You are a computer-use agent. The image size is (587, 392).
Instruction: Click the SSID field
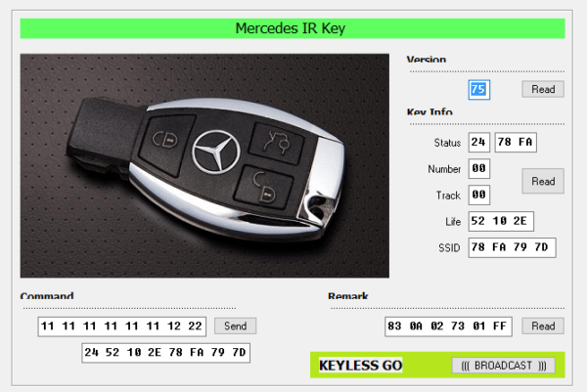click(512, 247)
